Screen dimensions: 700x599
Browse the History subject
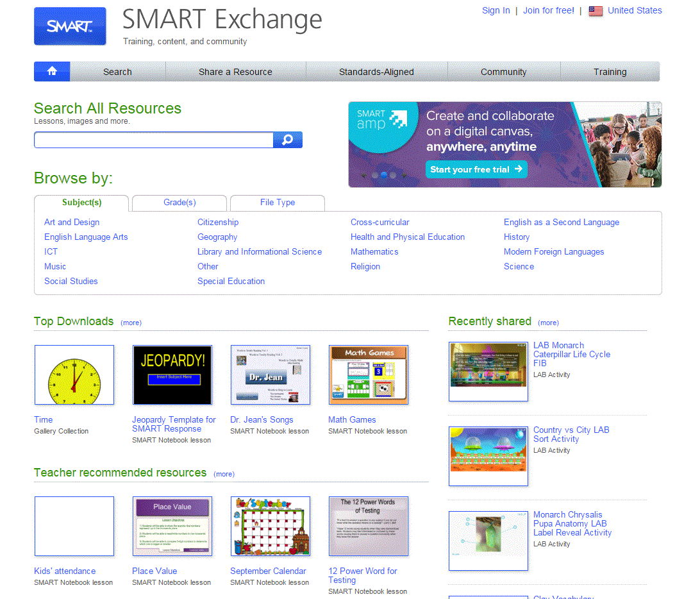[x=517, y=237]
